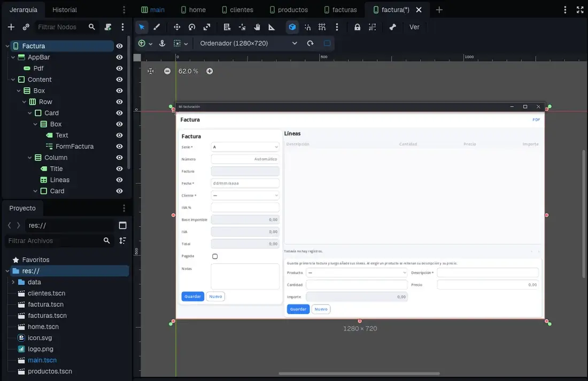
Task: Expand the data folder in file tree
Action: click(x=13, y=282)
